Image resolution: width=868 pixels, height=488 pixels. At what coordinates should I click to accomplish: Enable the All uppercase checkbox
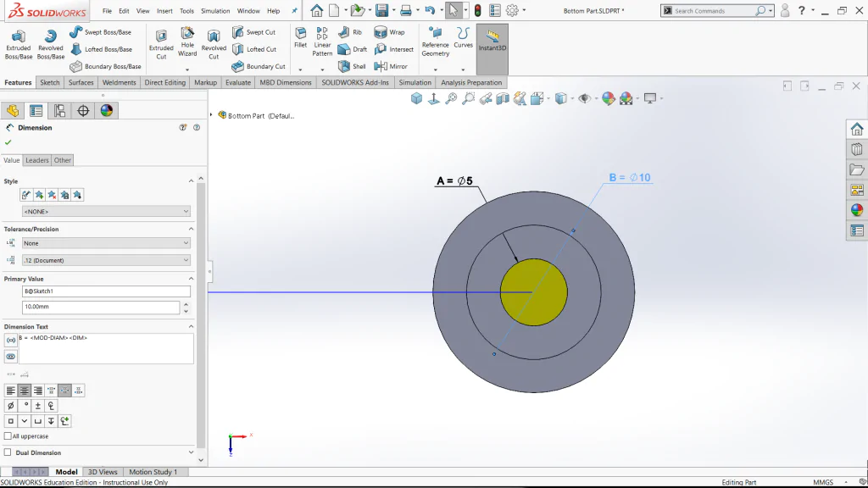[x=8, y=436]
